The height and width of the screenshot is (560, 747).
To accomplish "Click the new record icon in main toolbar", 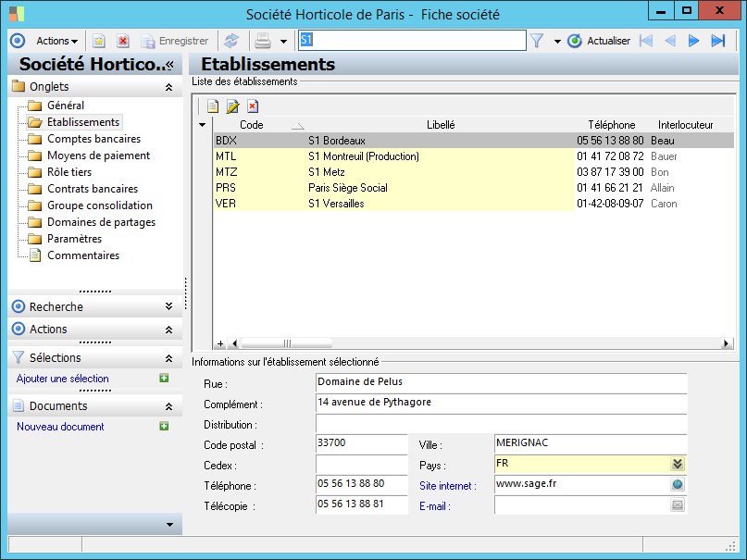I will (99, 41).
